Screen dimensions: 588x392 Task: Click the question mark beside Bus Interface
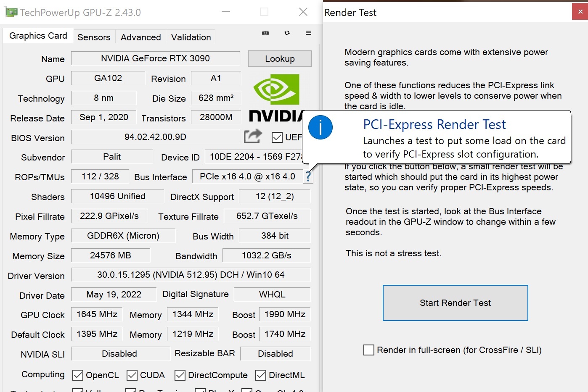pyautogui.click(x=308, y=177)
